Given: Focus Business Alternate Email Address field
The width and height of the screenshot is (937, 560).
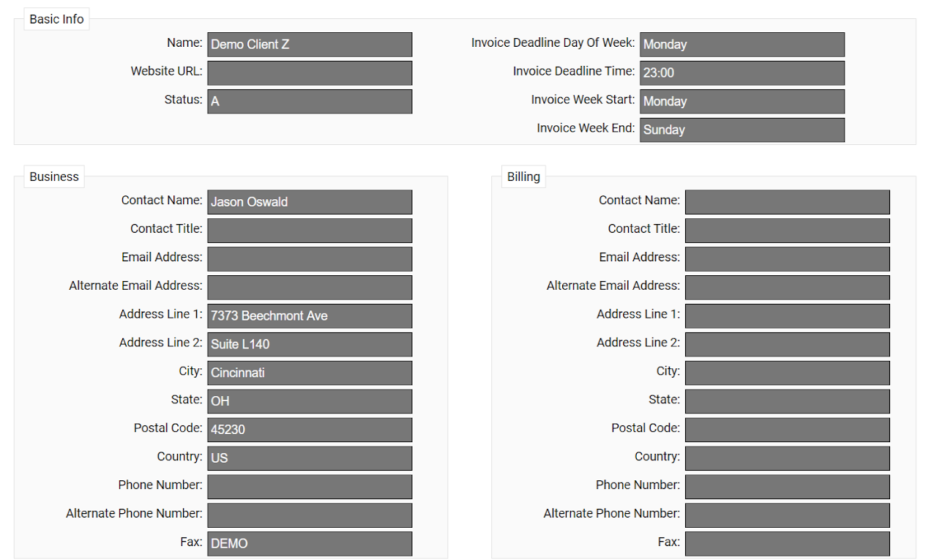Looking at the screenshot, I should point(310,287).
